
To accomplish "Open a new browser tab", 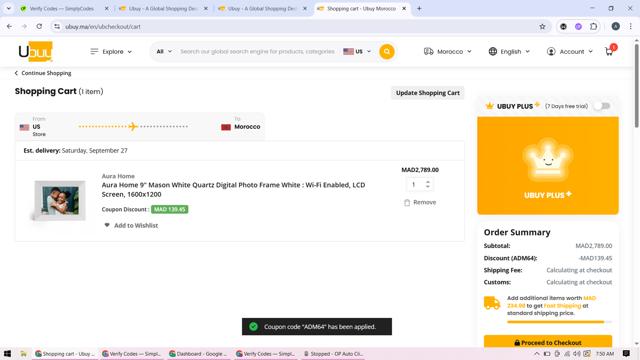I will click(x=419, y=9).
